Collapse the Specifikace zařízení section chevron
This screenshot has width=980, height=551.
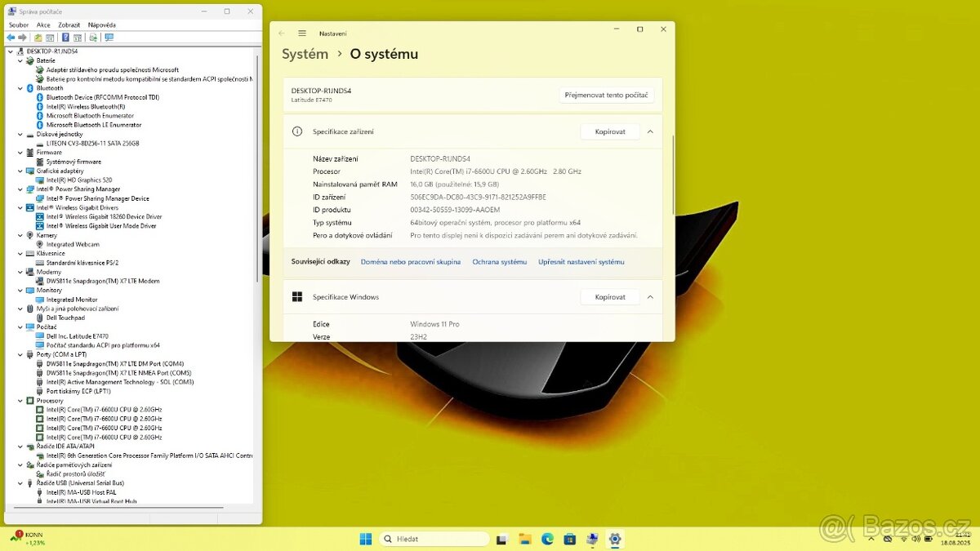pos(650,131)
